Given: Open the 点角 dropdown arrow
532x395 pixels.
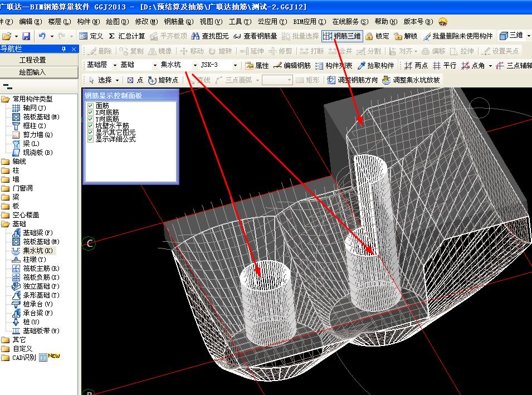Looking at the screenshot, I should tap(490, 66).
